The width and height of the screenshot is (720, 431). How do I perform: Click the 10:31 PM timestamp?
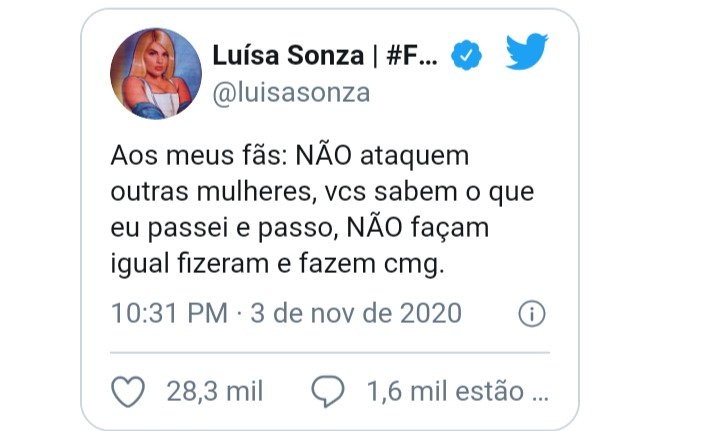[169, 313]
